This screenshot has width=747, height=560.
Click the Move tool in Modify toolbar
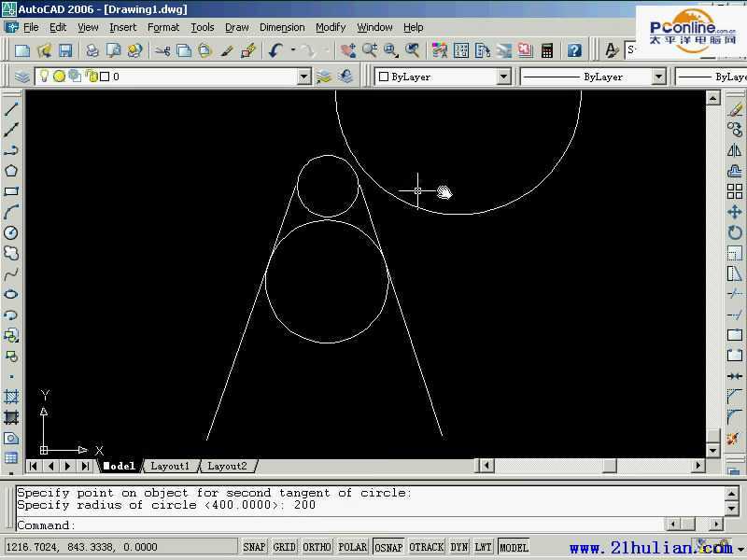[735, 212]
